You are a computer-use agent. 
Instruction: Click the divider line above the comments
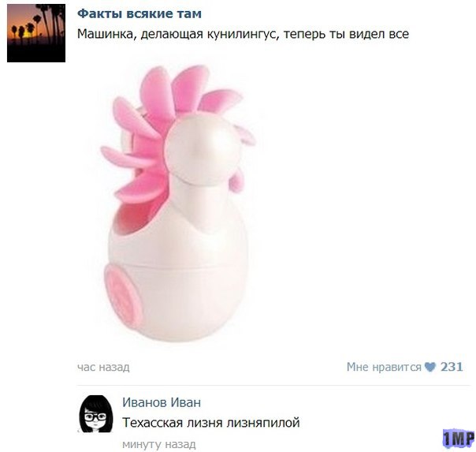point(273,386)
